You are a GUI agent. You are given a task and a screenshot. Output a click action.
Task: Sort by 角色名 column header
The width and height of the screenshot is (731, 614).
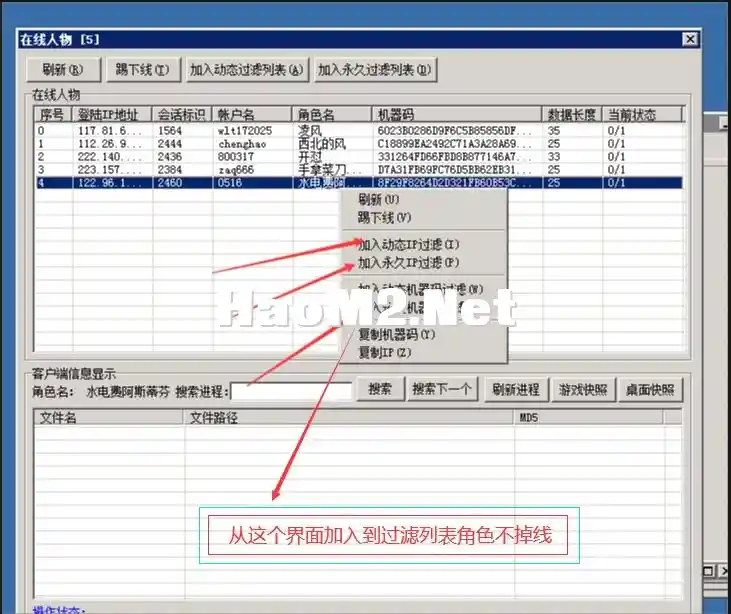pyautogui.click(x=331, y=114)
